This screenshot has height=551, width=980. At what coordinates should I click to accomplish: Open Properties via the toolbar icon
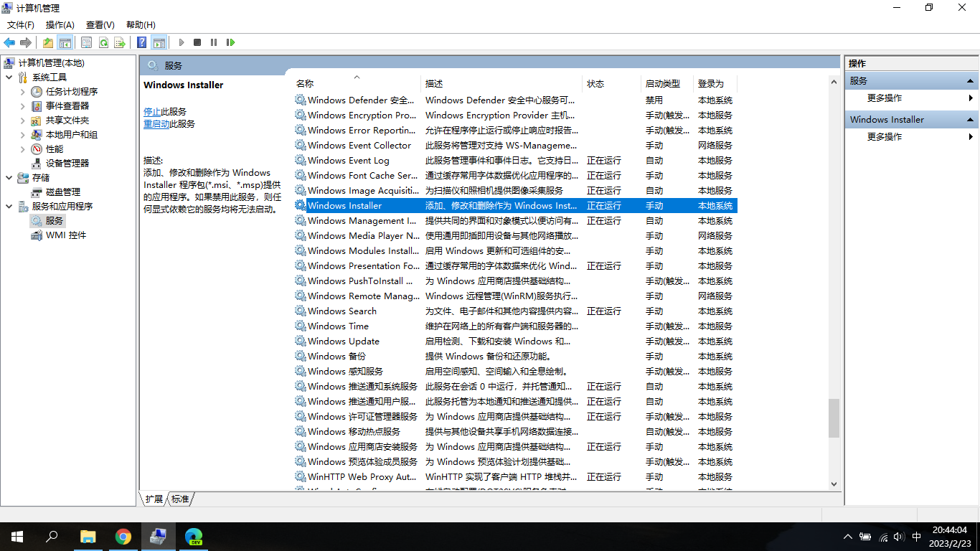[87, 42]
